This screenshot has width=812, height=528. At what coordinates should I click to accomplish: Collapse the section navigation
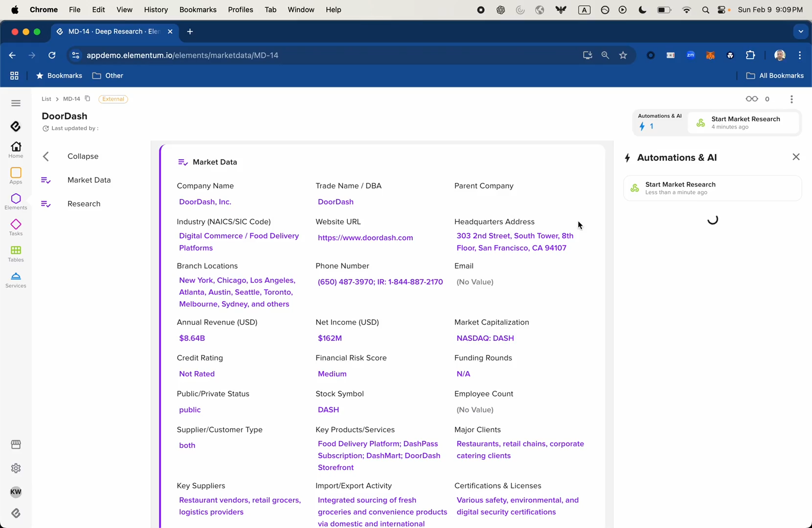70,156
